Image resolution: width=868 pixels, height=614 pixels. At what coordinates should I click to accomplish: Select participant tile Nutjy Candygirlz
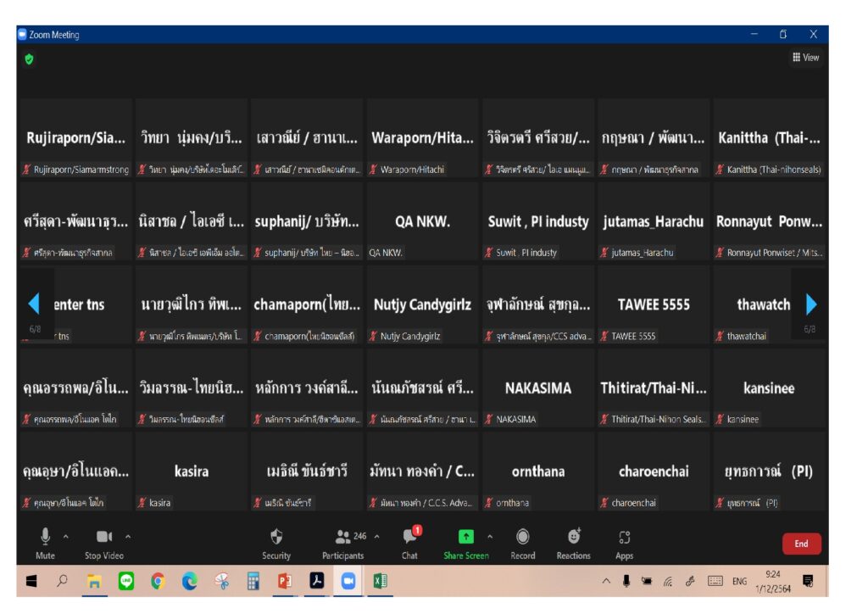click(422, 304)
